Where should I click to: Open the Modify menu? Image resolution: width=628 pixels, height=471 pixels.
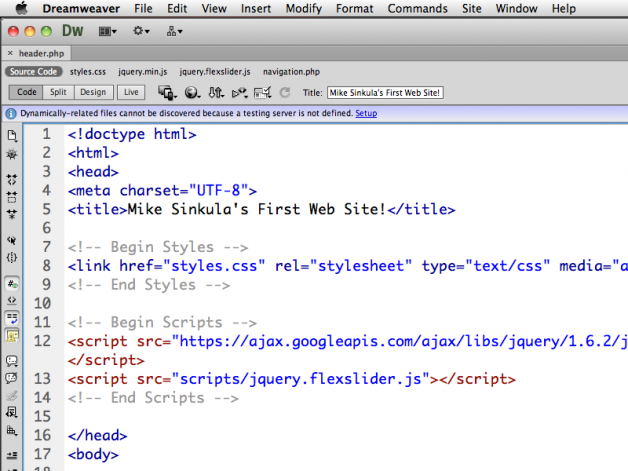[x=304, y=9]
